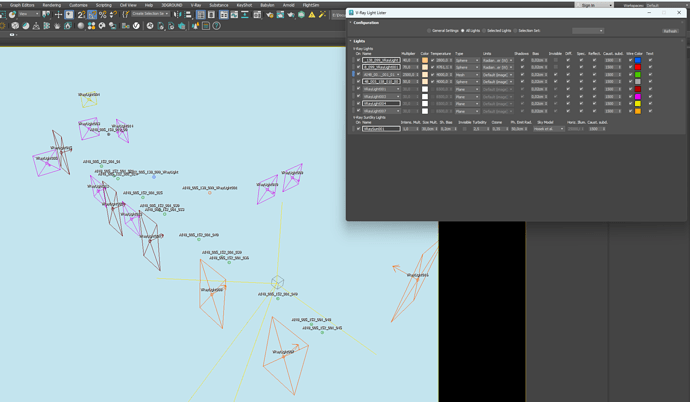Toggle On checkbox for VRaySun001

[358, 128]
